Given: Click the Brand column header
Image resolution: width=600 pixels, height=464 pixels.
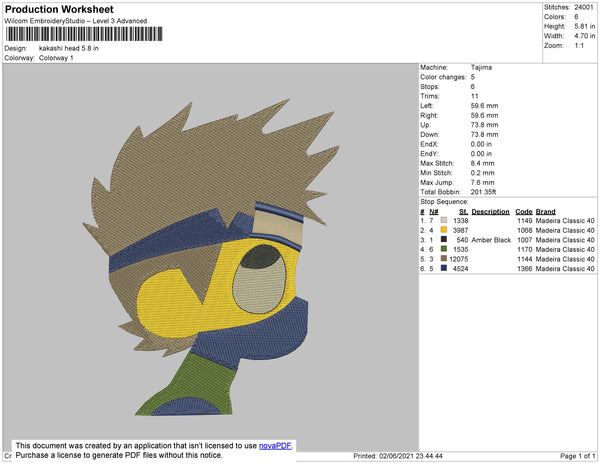Looking at the screenshot, I should tap(545, 211).
